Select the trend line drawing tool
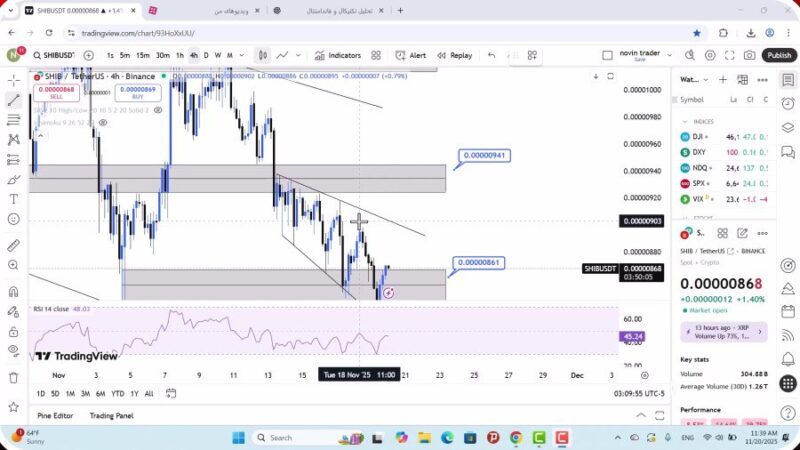This screenshot has width=800, height=450. (14, 100)
